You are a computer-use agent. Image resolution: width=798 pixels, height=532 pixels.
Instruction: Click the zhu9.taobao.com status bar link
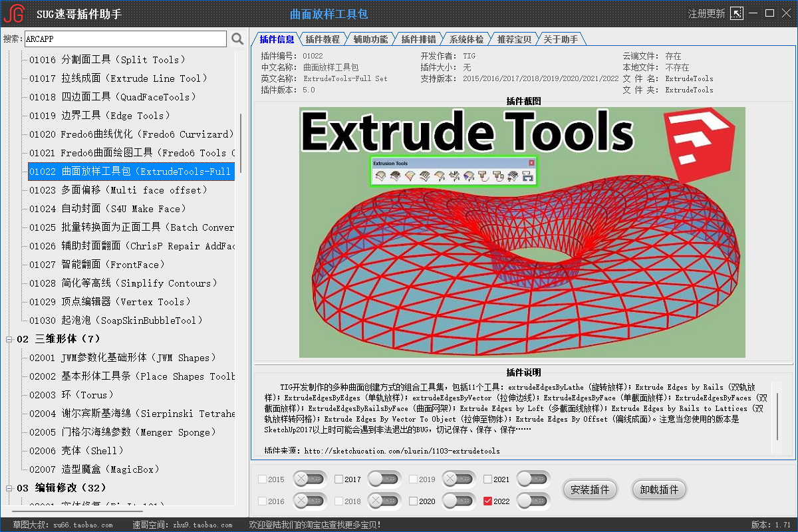(202, 525)
